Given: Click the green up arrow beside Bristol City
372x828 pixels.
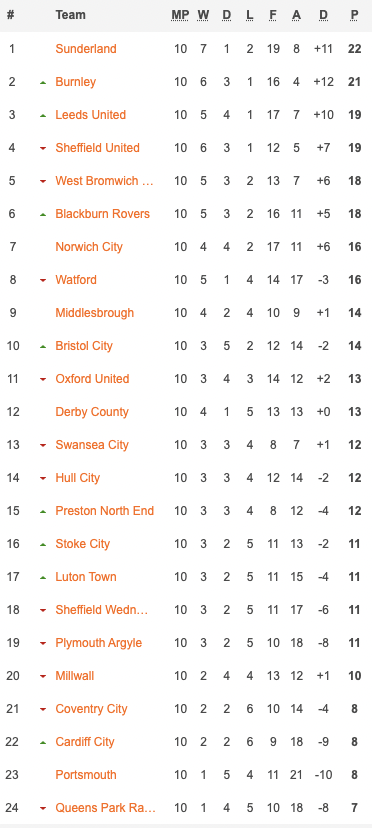Looking at the screenshot, I should [x=43, y=346].
